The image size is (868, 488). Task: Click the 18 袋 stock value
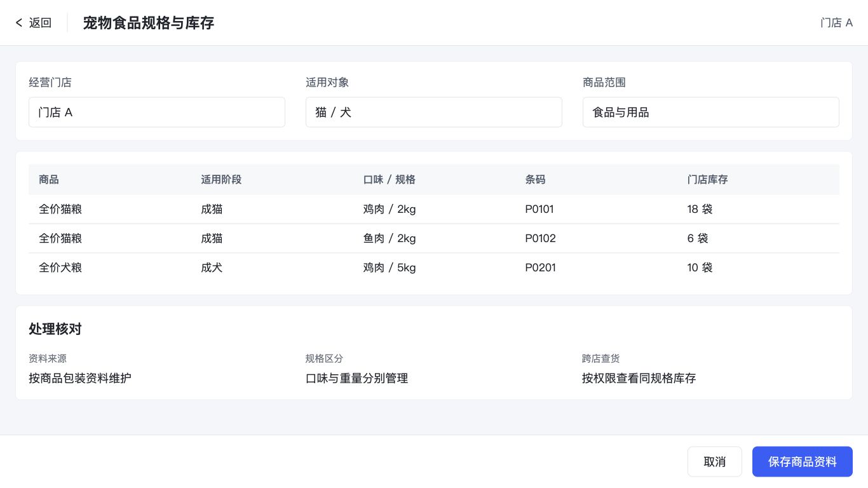[x=700, y=209]
